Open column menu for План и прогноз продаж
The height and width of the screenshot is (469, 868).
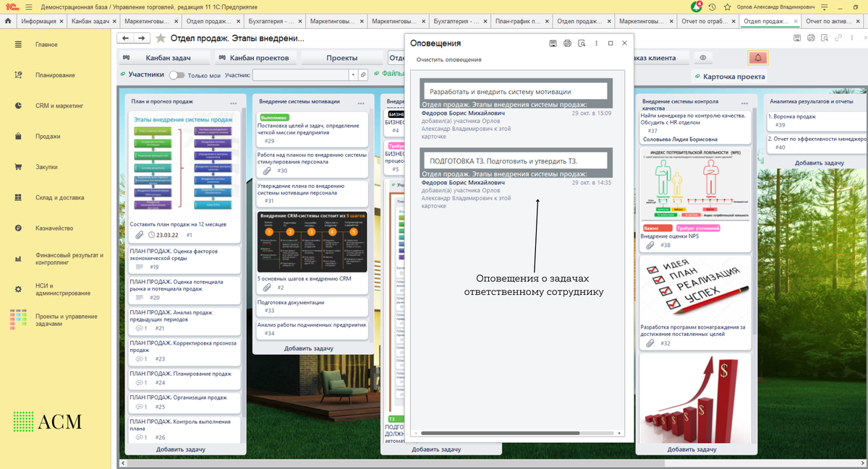click(x=234, y=103)
